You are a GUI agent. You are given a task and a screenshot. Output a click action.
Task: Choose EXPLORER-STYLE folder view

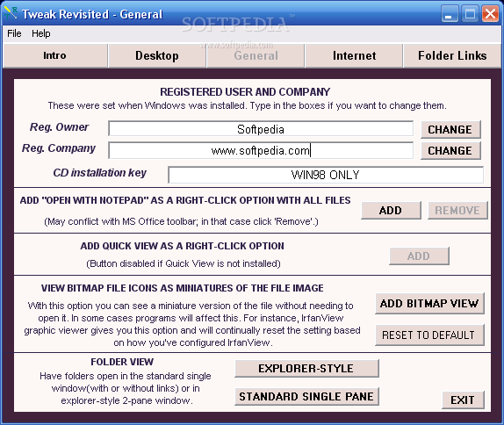pyautogui.click(x=306, y=369)
